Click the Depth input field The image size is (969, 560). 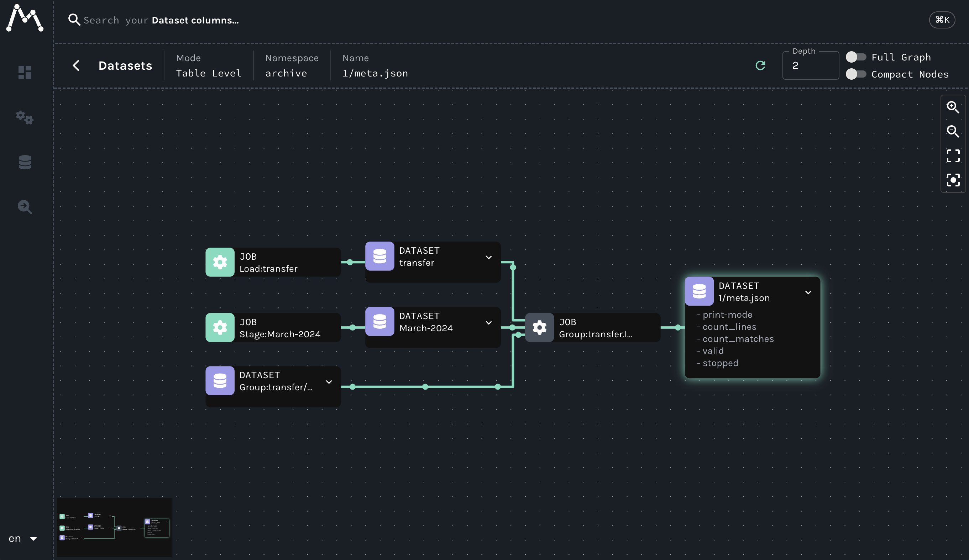click(x=810, y=66)
